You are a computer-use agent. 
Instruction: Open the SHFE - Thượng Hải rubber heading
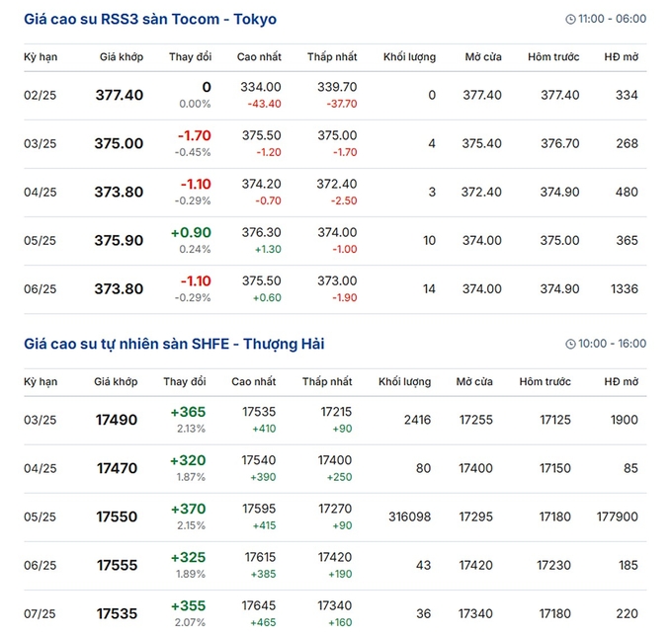tap(174, 344)
